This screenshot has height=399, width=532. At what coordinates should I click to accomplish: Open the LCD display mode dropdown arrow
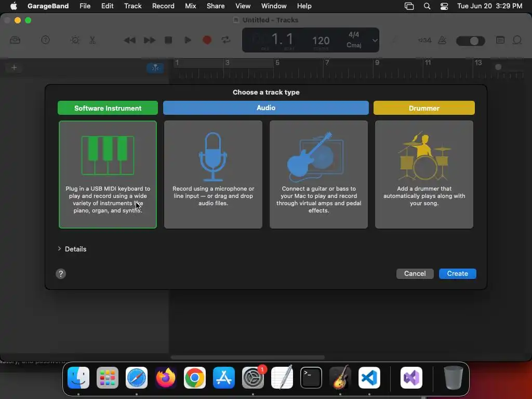point(375,41)
